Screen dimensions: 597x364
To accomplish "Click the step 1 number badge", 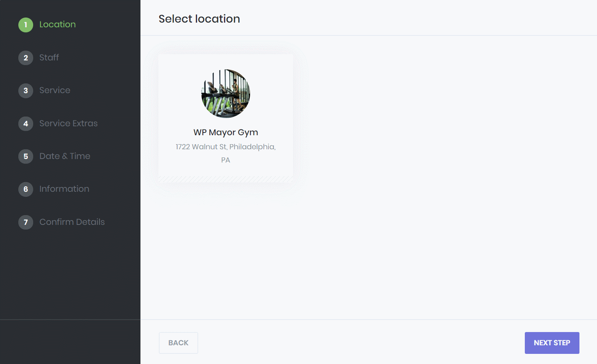I will tap(26, 25).
